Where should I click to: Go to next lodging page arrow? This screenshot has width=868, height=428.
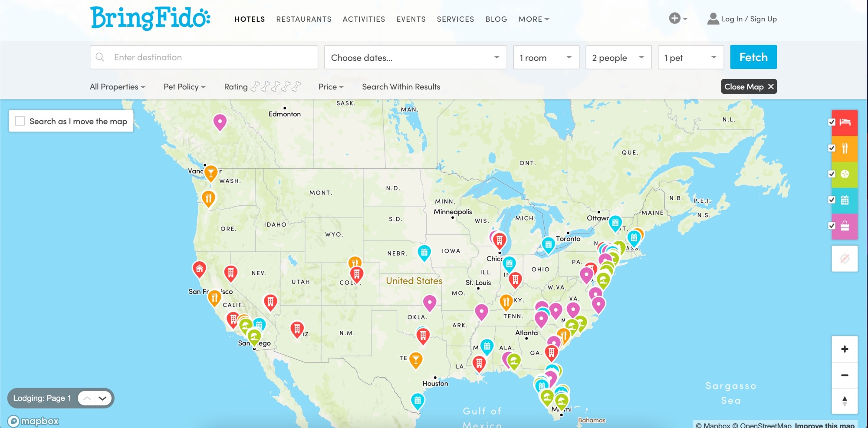point(103,398)
